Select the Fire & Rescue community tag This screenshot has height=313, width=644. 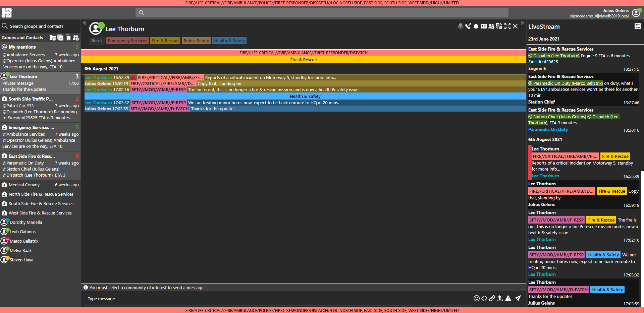point(165,41)
